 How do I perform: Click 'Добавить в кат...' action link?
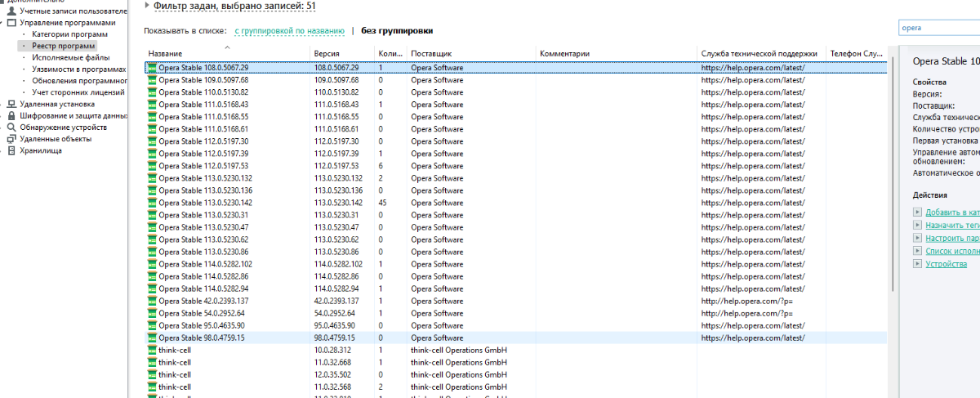pyautogui.click(x=952, y=212)
